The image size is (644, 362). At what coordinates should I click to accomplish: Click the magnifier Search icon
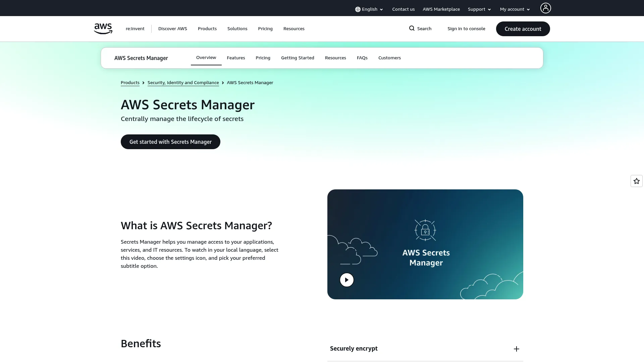412,28
